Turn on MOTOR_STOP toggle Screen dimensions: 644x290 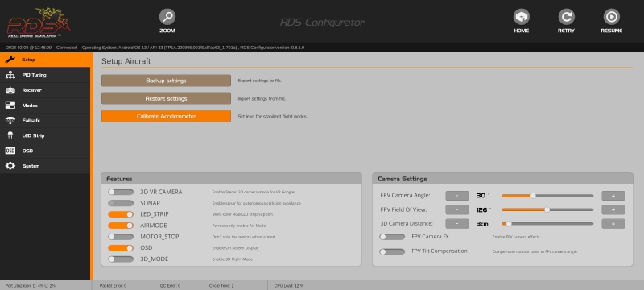(x=121, y=237)
